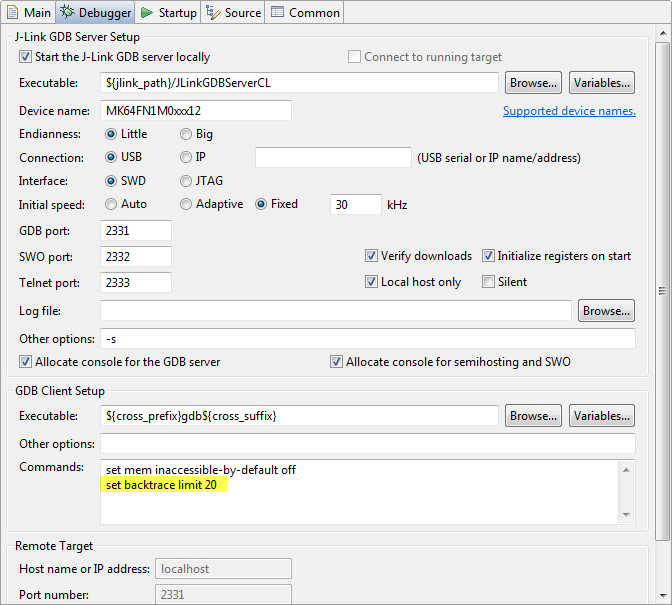The height and width of the screenshot is (605, 672).
Task: Open Variables for GDB client executable
Action: (x=602, y=416)
